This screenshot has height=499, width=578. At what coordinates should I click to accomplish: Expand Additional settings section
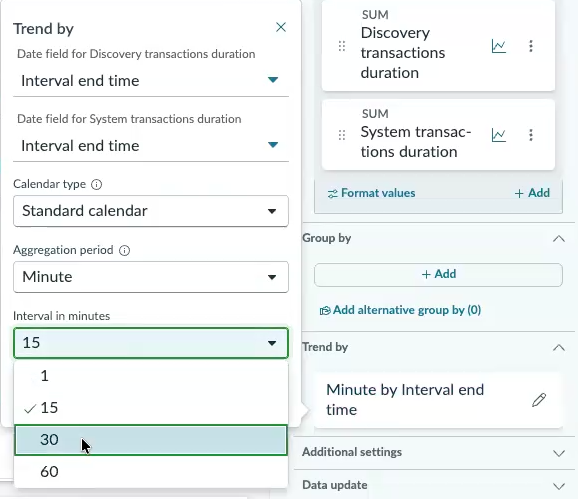[435, 452]
